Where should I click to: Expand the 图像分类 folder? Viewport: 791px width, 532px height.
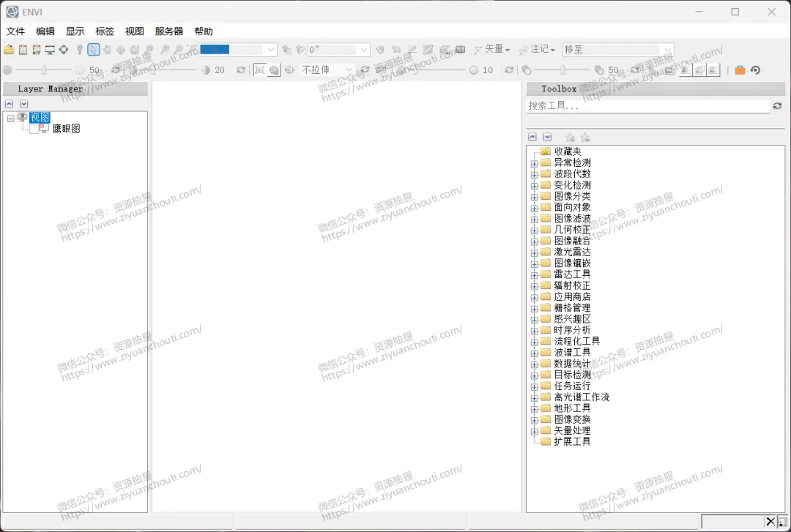pyautogui.click(x=534, y=197)
